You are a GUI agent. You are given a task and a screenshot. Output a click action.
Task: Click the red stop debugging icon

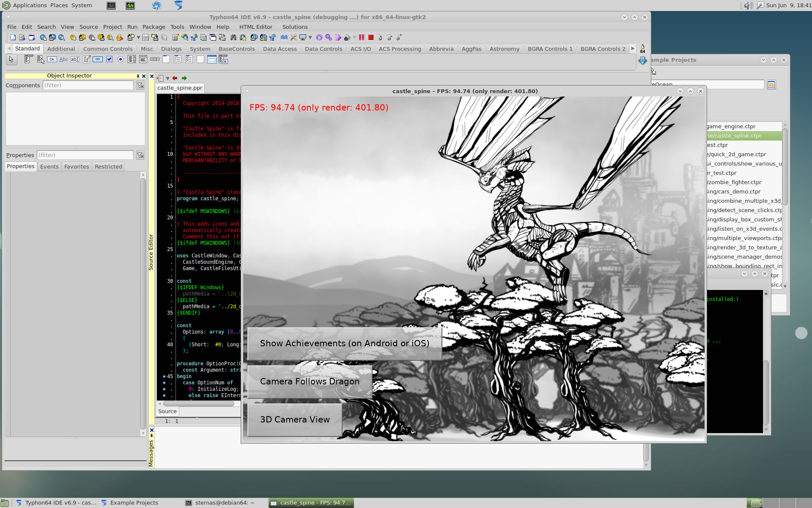pos(371,38)
